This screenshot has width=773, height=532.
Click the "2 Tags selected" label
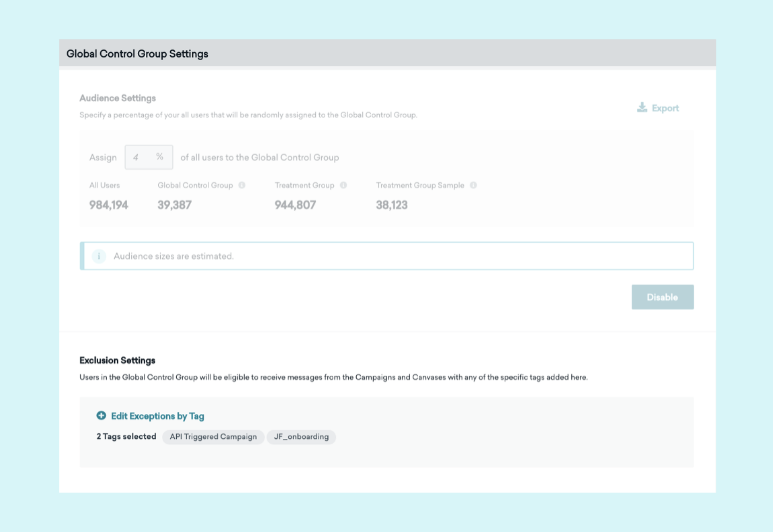tap(126, 437)
